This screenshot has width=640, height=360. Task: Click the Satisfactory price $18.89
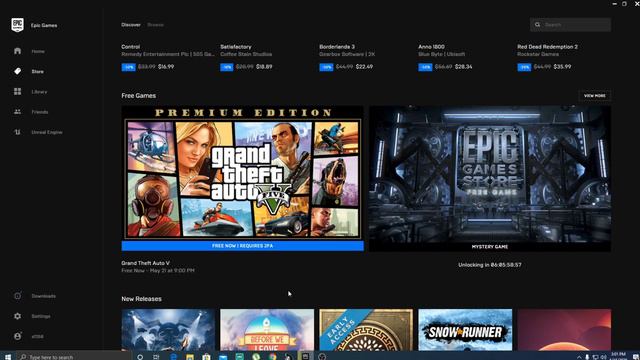264,67
